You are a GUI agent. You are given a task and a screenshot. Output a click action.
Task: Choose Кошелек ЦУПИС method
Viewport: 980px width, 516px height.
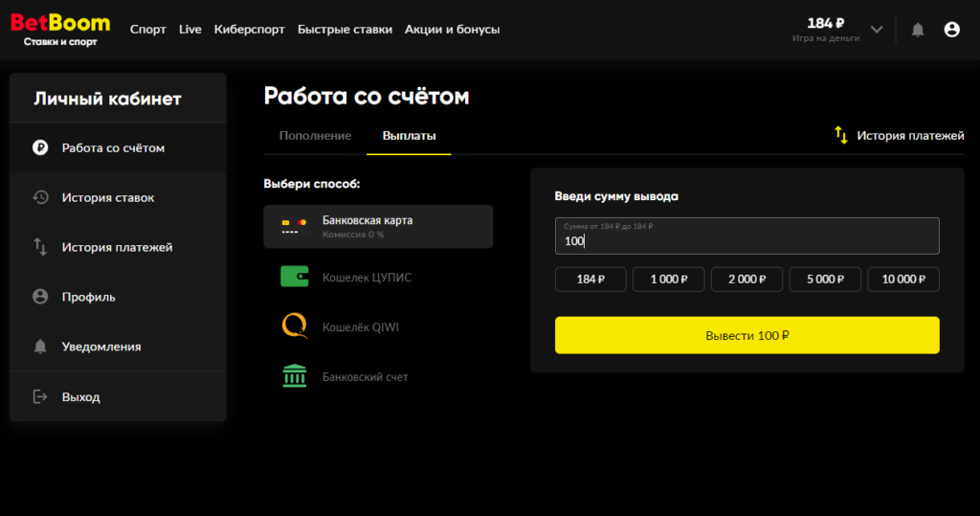(x=378, y=277)
